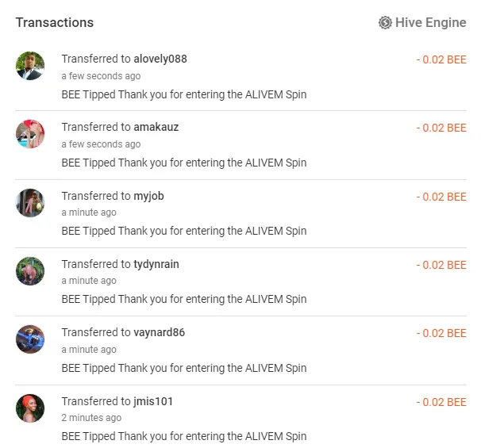Click the -0.02 BEE amount for tydynrain
The width and height of the screenshot is (481, 448).
tap(441, 265)
